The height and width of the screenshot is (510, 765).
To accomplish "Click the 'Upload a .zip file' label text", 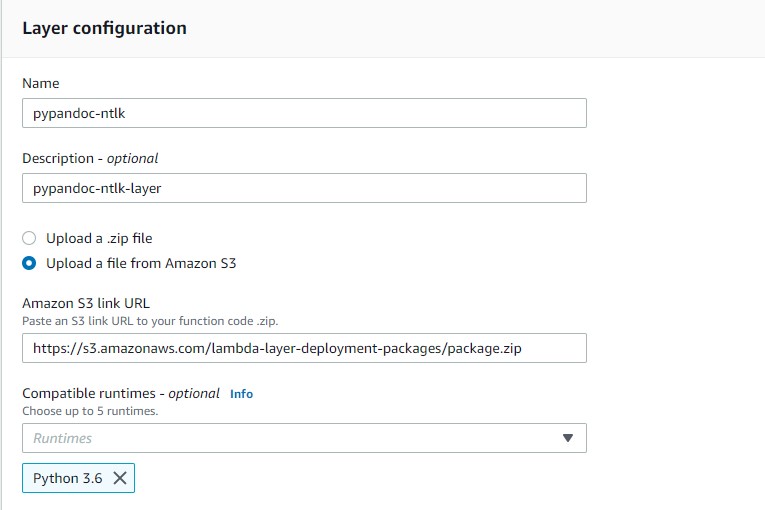I will (99, 238).
